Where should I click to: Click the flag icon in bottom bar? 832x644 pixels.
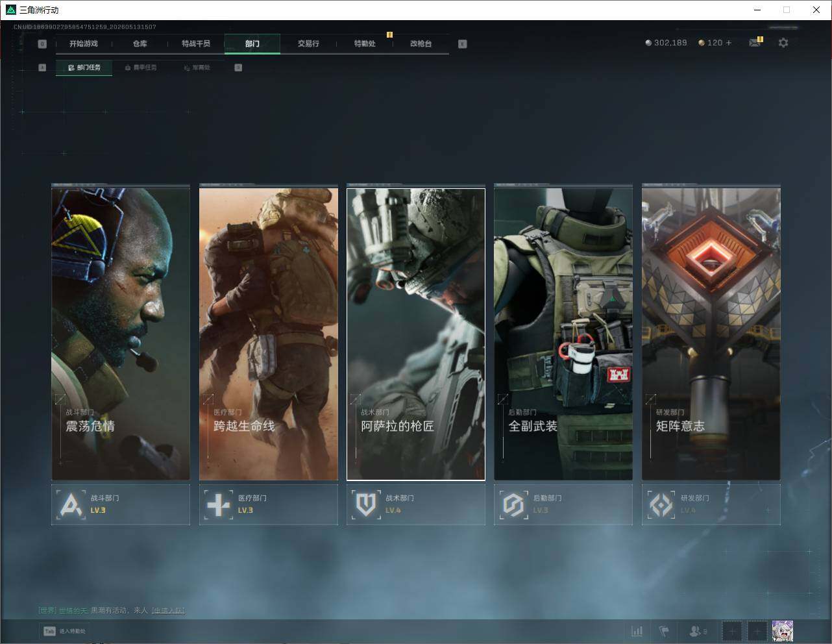tap(664, 631)
